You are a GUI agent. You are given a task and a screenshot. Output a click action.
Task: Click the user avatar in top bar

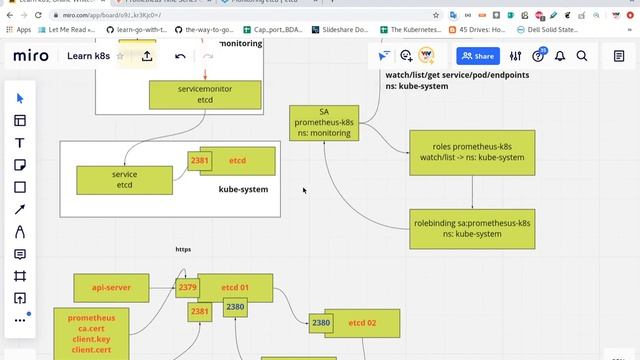[x=426, y=56]
